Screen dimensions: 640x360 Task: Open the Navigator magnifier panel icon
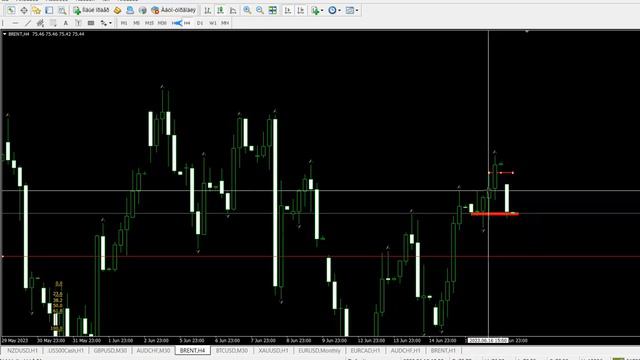tap(62, 10)
